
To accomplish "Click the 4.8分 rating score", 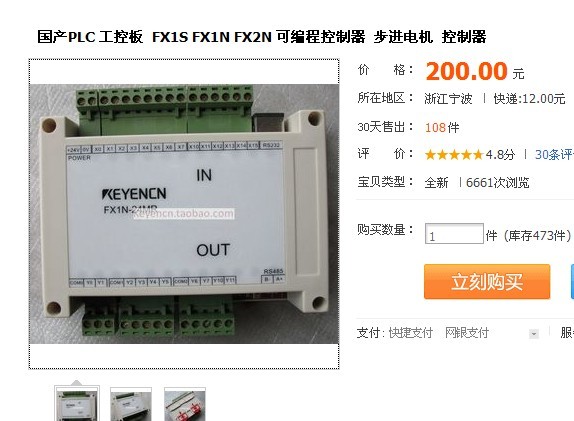I will 500,154.
